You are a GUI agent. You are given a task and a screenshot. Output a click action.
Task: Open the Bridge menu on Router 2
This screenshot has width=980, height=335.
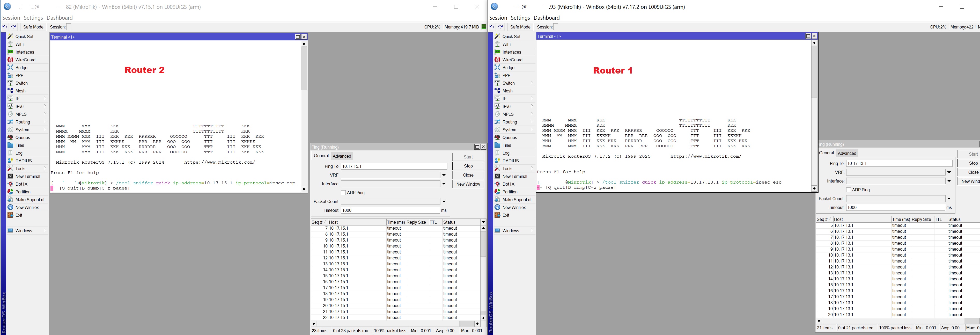(20, 67)
